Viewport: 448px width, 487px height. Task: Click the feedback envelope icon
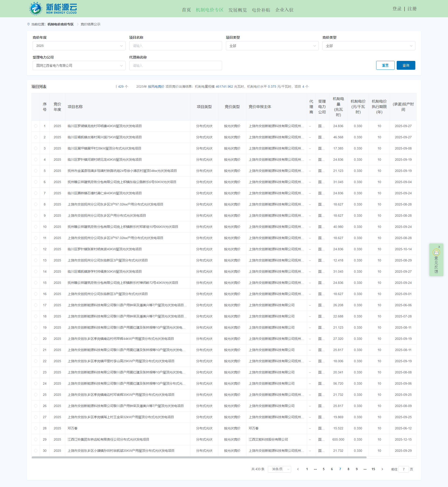(436, 252)
